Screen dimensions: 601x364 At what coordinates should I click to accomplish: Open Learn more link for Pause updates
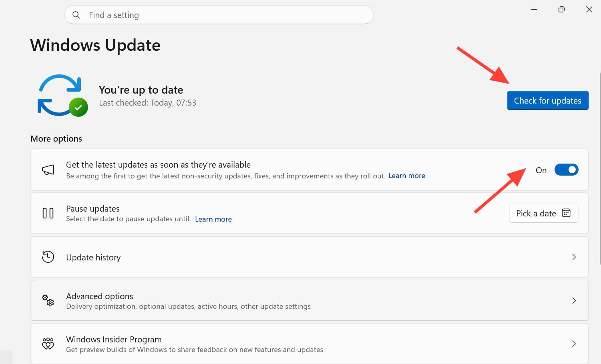(x=213, y=219)
